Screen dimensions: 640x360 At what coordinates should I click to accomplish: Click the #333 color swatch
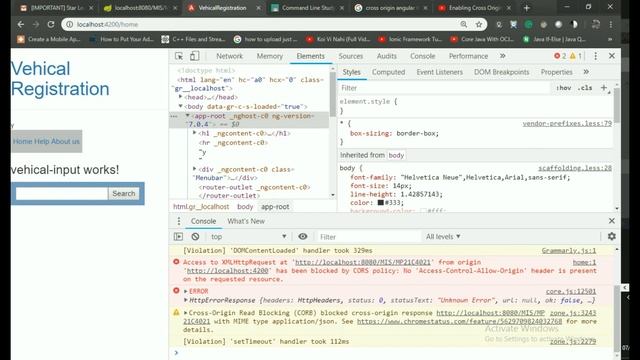pos(380,202)
